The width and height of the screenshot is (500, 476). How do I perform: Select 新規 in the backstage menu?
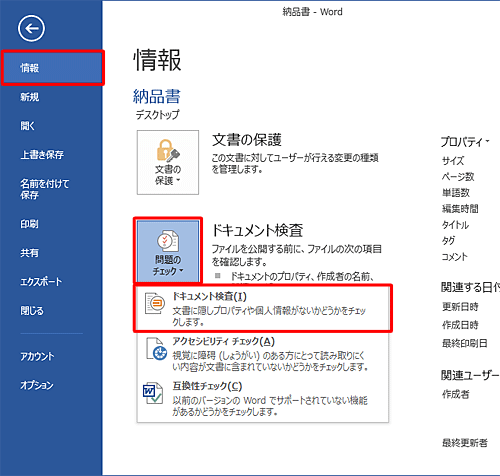coord(30,97)
